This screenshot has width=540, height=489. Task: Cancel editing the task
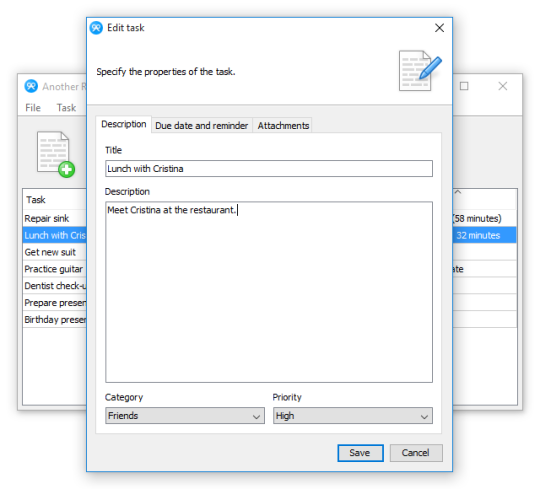[x=416, y=453]
